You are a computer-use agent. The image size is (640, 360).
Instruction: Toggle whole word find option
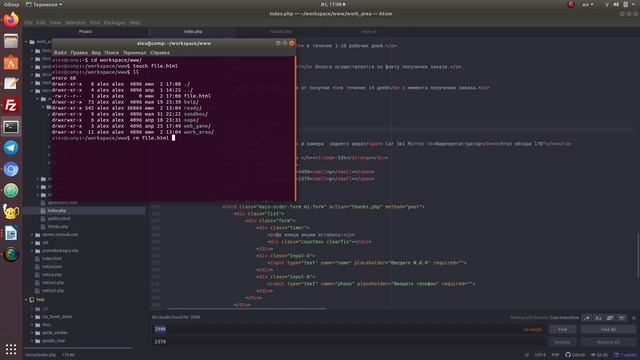(x=621, y=318)
